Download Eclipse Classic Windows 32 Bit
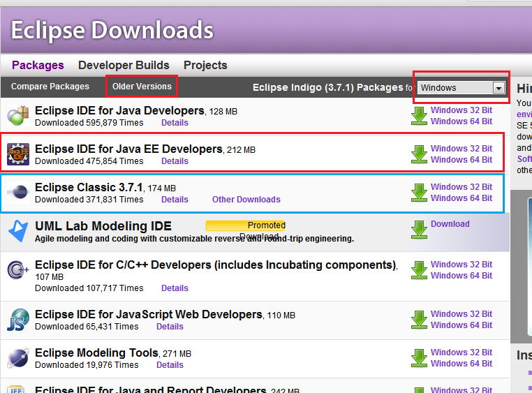The image size is (532, 393). point(461,187)
